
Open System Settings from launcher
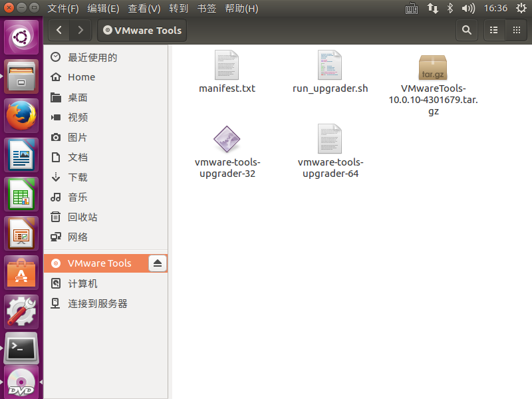pos(21,312)
